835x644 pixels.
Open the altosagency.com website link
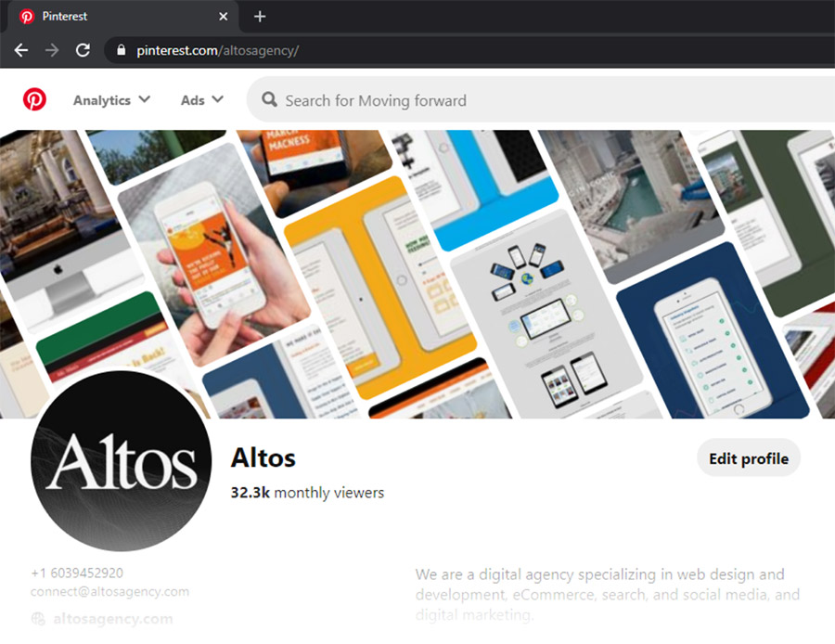click(112, 618)
